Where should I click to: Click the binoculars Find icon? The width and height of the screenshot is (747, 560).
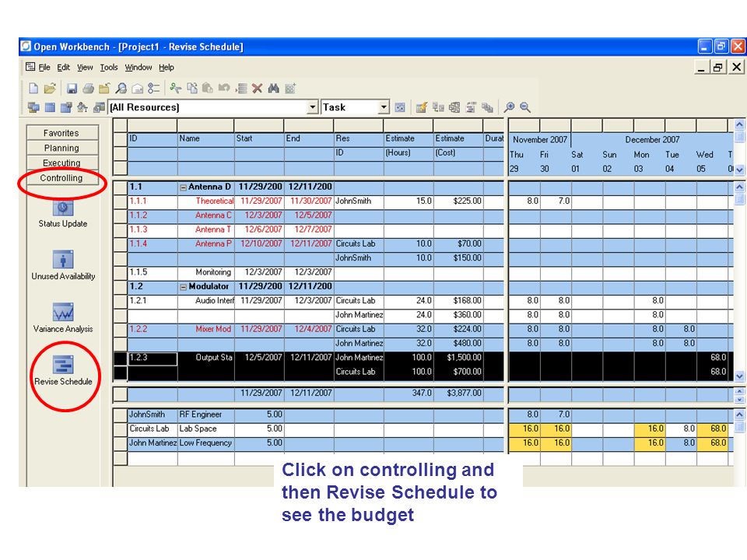[x=273, y=88]
